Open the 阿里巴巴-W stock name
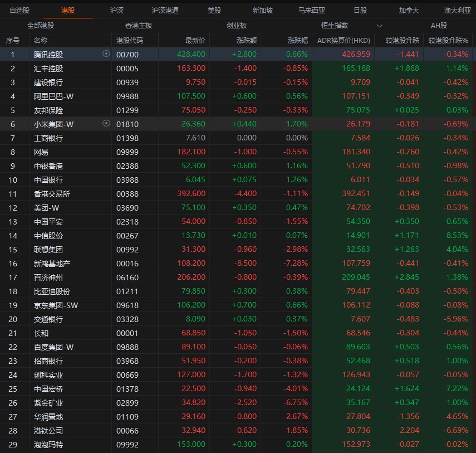 [54, 96]
